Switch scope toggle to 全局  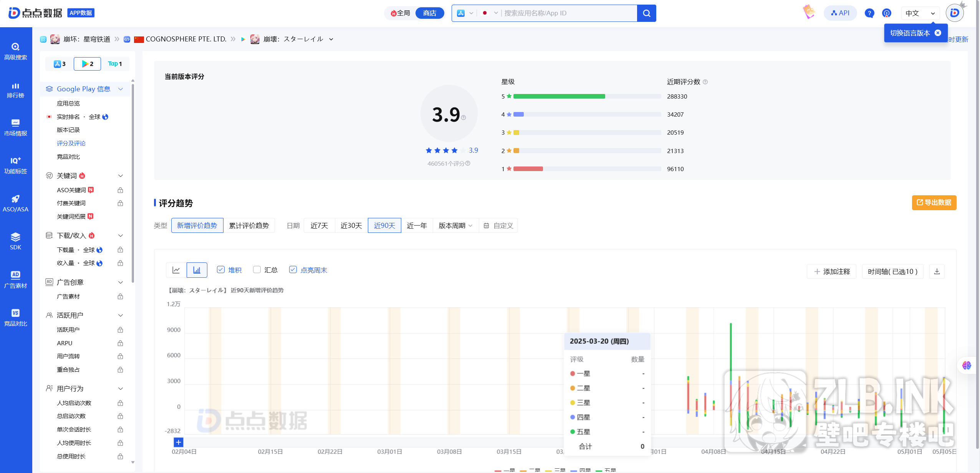click(401, 13)
